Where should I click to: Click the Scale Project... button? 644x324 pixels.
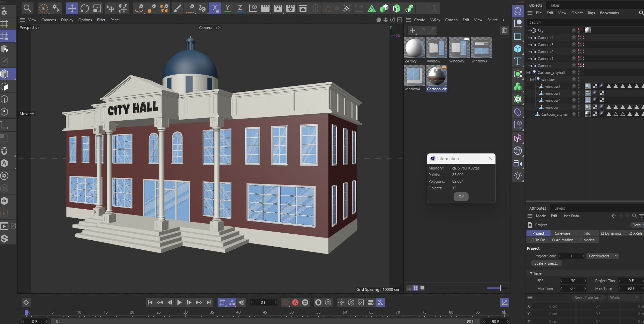(x=546, y=263)
